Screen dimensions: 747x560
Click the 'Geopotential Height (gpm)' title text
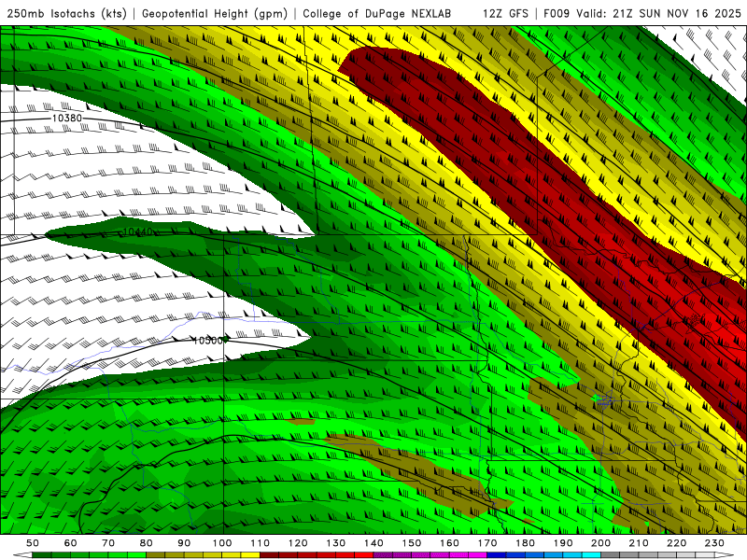(215, 14)
